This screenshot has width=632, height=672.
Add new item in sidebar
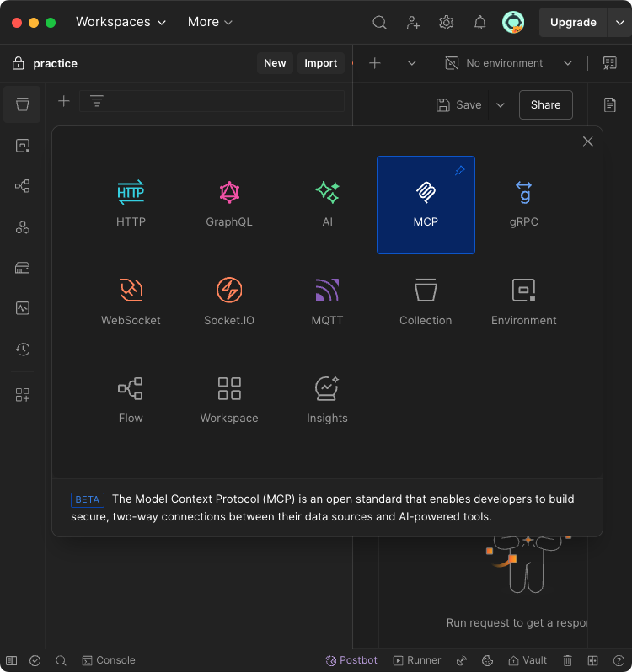(64, 101)
